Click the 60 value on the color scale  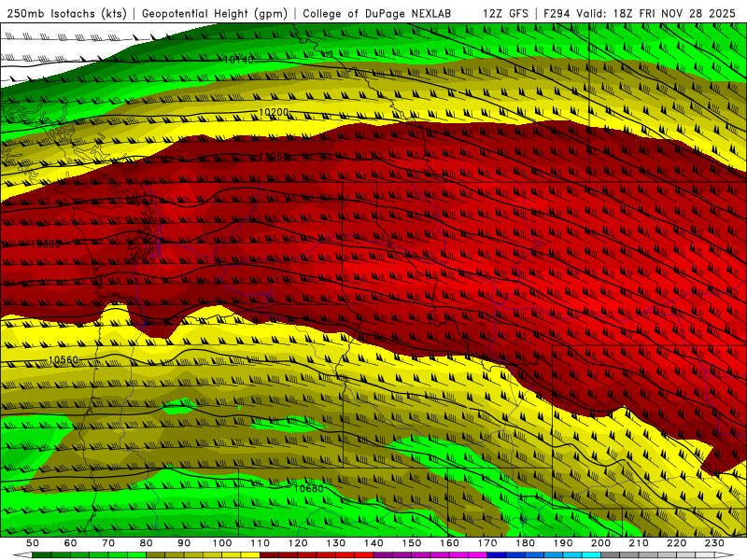[70, 543]
